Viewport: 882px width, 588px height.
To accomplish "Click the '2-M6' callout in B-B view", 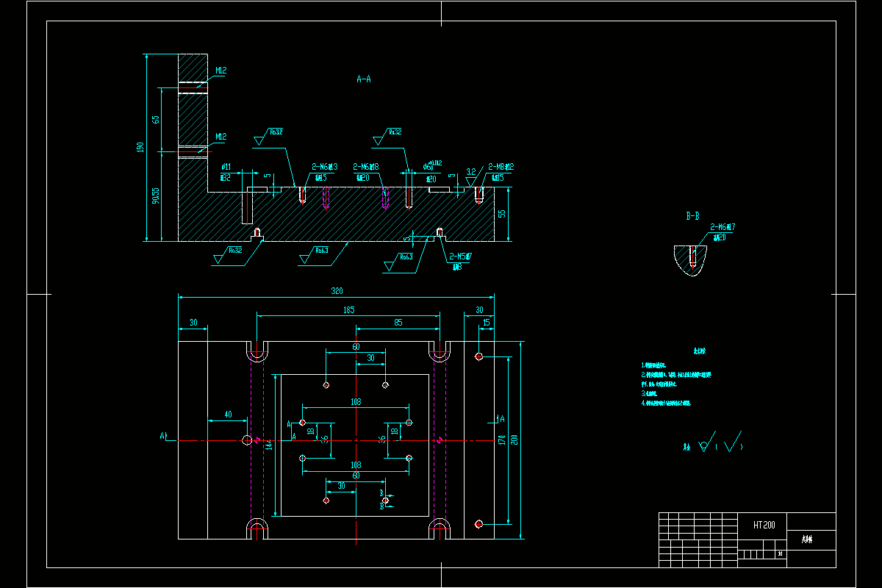I will point(723,228).
